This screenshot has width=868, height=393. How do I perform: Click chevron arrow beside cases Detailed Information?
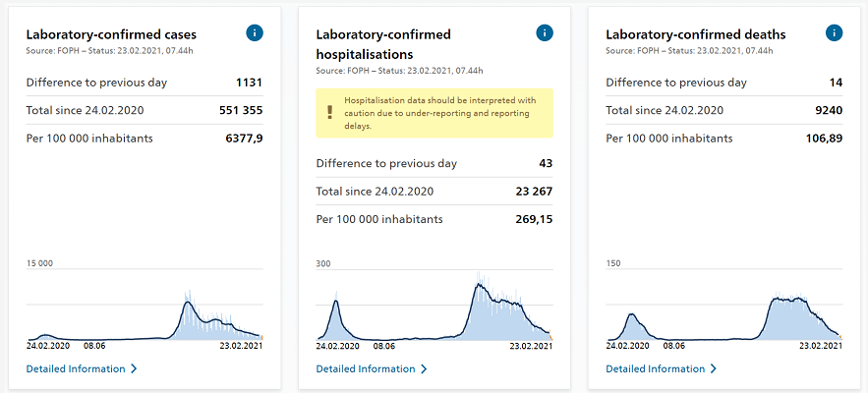134,369
